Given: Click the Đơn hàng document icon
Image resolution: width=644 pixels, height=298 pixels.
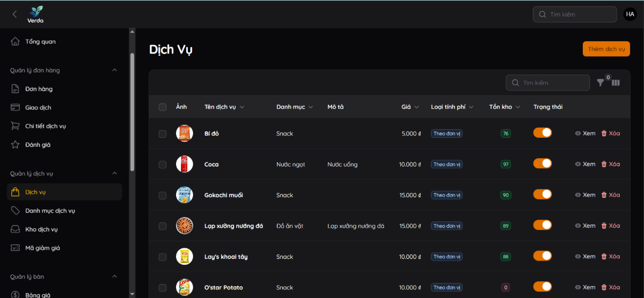Looking at the screenshot, I should [x=15, y=89].
